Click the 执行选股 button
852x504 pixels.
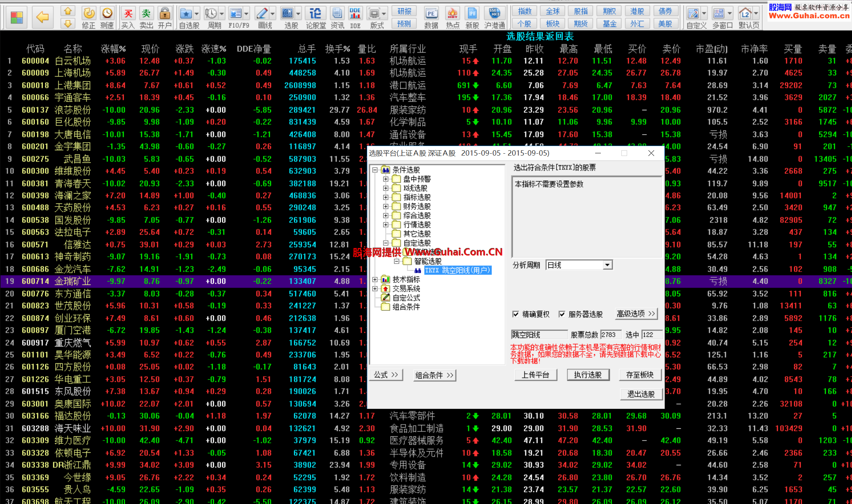(x=588, y=375)
